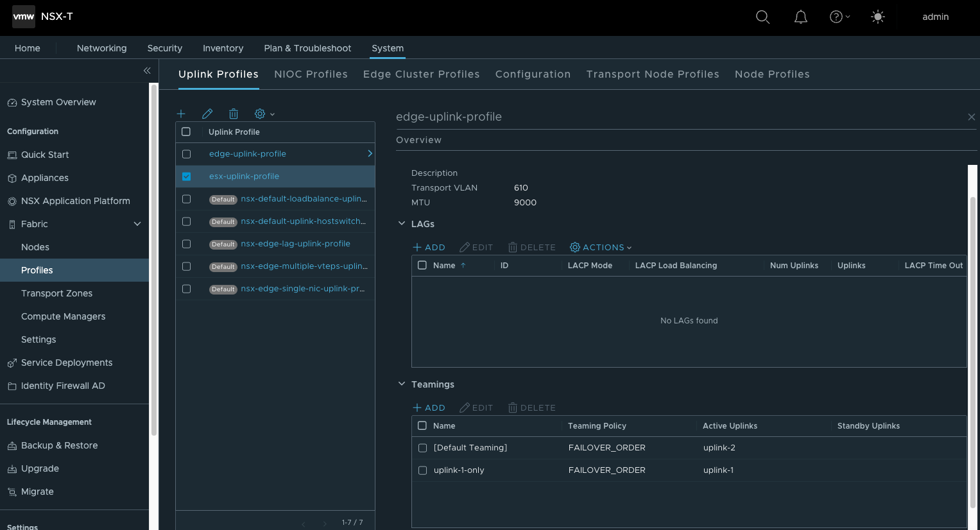The height and width of the screenshot is (530, 980).
Task: Open the Node Profiles tab
Action: click(772, 74)
